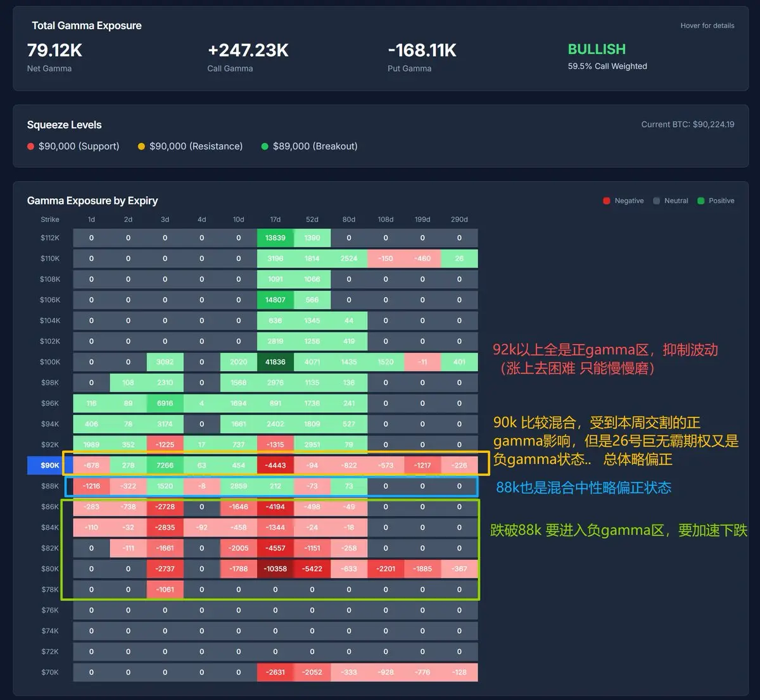This screenshot has height=700, width=760.
Task: Click the 1989 cell in $92K row
Action: 91,444
